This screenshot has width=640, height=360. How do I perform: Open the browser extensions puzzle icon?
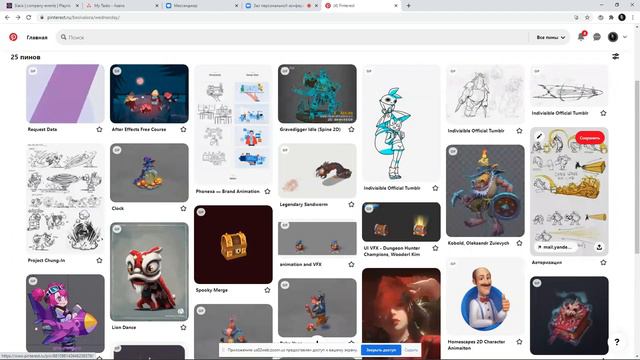click(611, 18)
